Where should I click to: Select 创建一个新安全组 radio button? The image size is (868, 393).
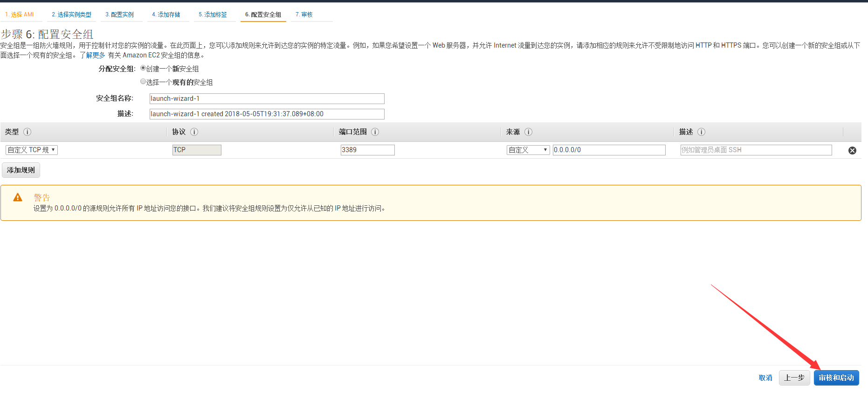point(143,68)
